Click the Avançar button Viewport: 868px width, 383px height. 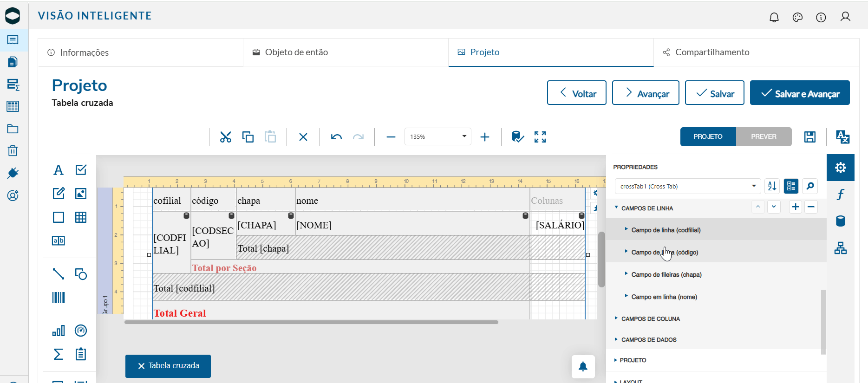[646, 93]
